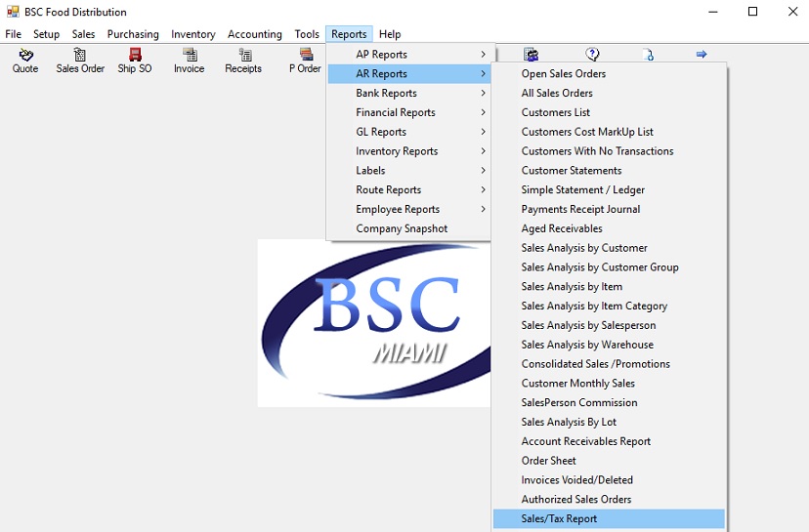Open the Tools menu
Screen dimensions: 809x532
pos(307,34)
